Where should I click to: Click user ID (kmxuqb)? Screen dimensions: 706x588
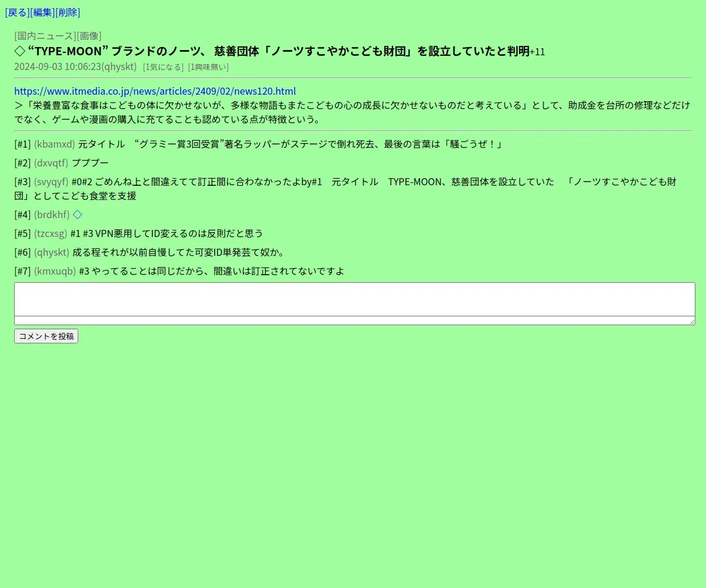click(55, 271)
